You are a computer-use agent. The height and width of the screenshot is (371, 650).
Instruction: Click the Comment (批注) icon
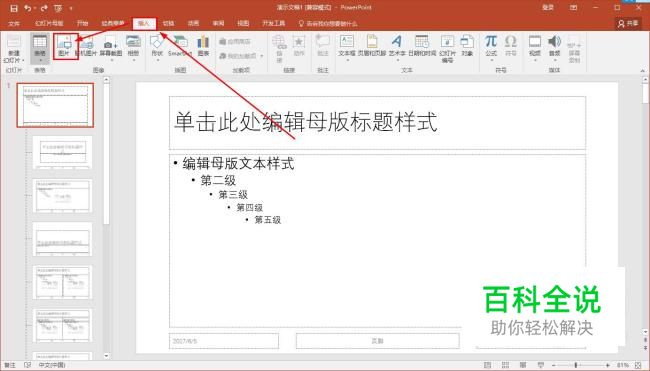point(323,46)
